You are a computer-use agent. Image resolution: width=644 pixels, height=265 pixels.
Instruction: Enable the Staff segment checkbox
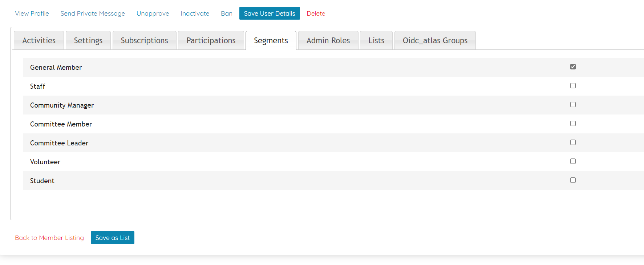(573, 85)
